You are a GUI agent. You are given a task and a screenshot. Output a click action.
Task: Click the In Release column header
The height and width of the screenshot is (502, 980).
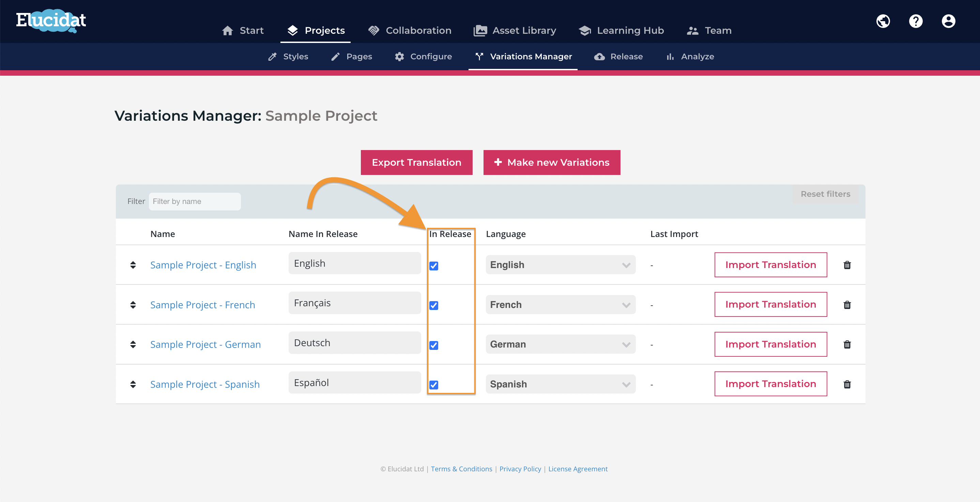click(x=450, y=234)
